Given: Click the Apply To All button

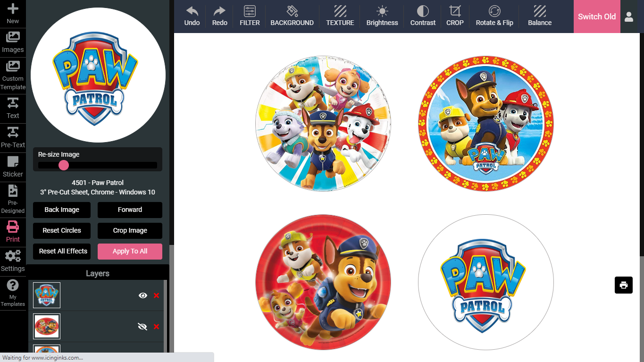Looking at the screenshot, I should [x=130, y=251].
